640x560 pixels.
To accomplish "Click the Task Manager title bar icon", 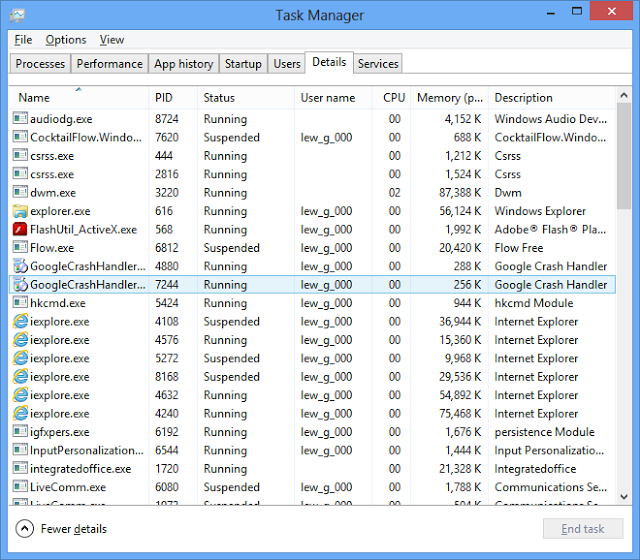I will click(18, 16).
